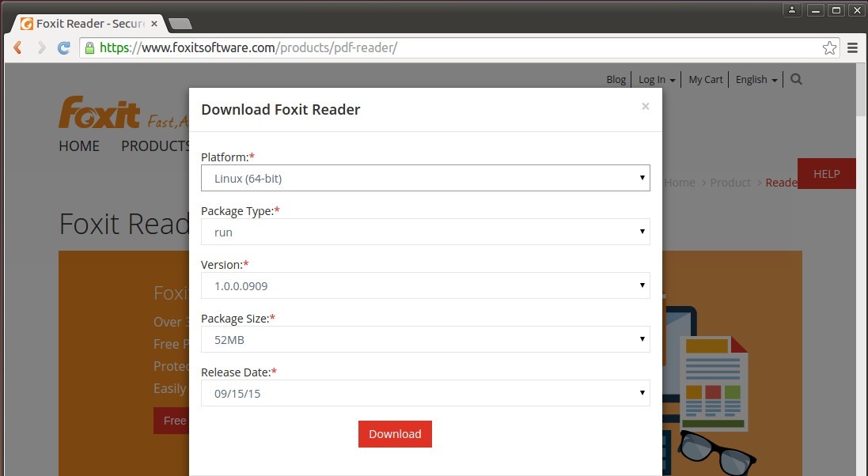Expand the English language dropdown
This screenshot has height=476, width=868.
(756, 80)
